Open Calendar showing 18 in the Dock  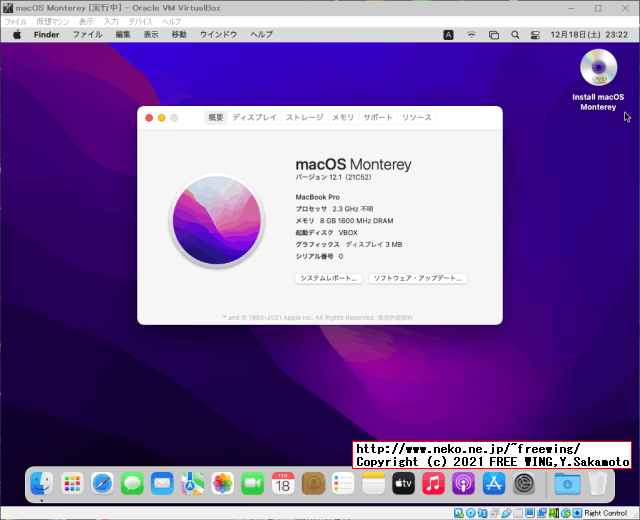pyautogui.click(x=283, y=484)
